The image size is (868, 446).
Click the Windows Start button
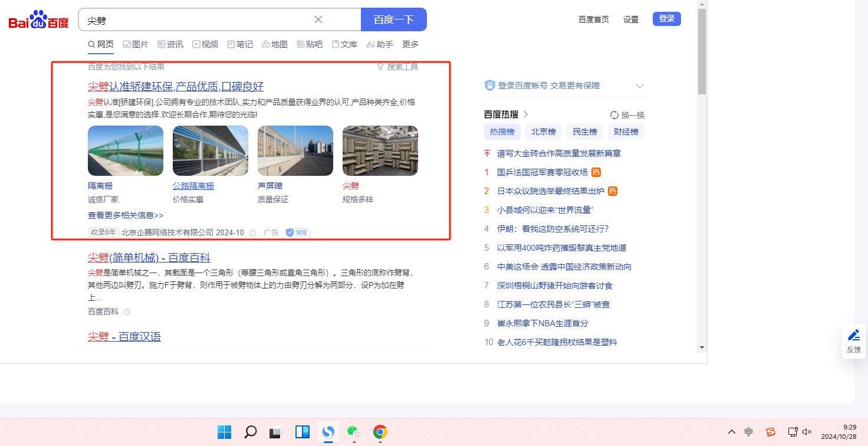(224, 432)
